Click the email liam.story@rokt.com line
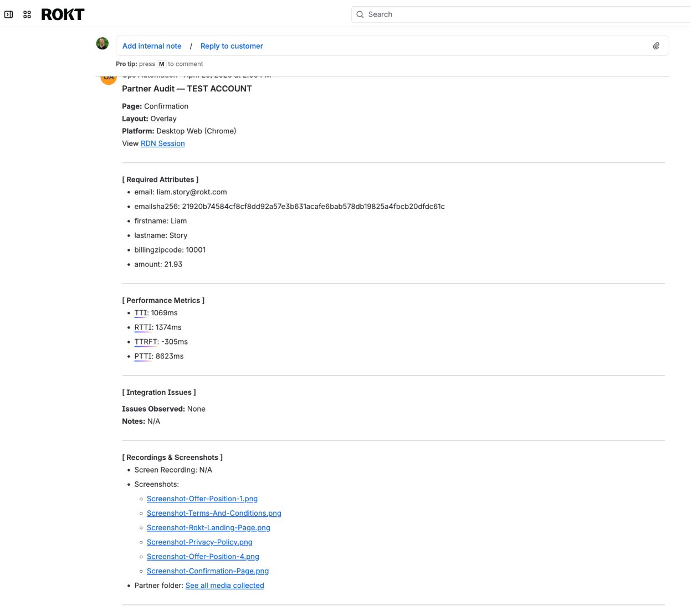Screen dimensions: 697x616 [181, 192]
